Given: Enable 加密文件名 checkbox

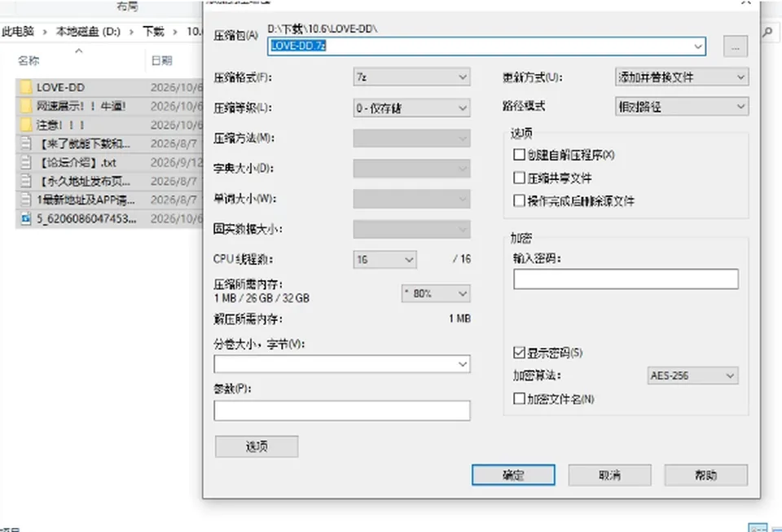Looking at the screenshot, I should pyautogui.click(x=519, y=398).
